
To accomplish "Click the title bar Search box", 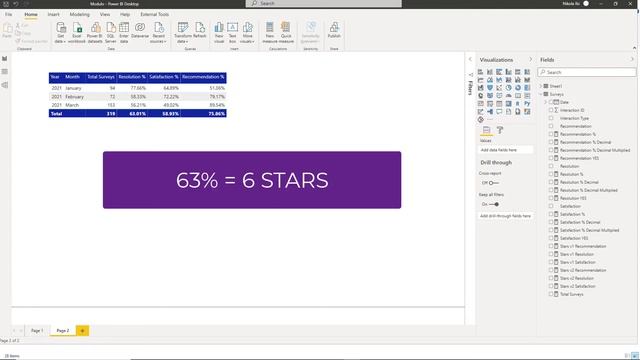I will coord(324,3).
